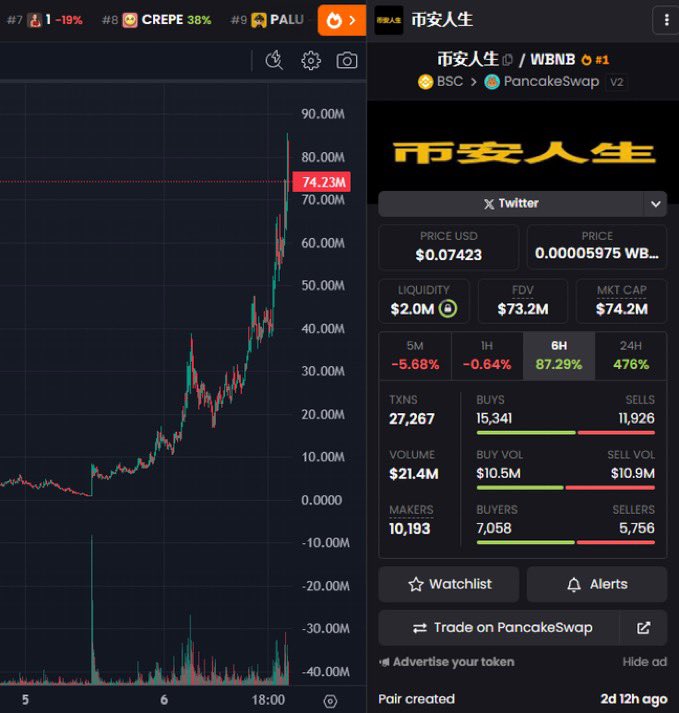The width and height of the screenshot is (679, 713).
Task: Click the PRICE USD $0.07423 box
Action: click(x=448, y=247)
